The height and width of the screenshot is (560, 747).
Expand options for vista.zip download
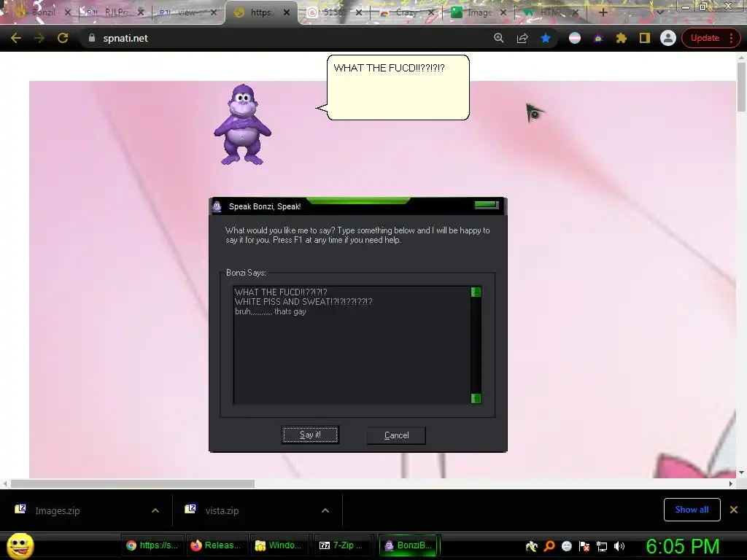pos(325,510)
